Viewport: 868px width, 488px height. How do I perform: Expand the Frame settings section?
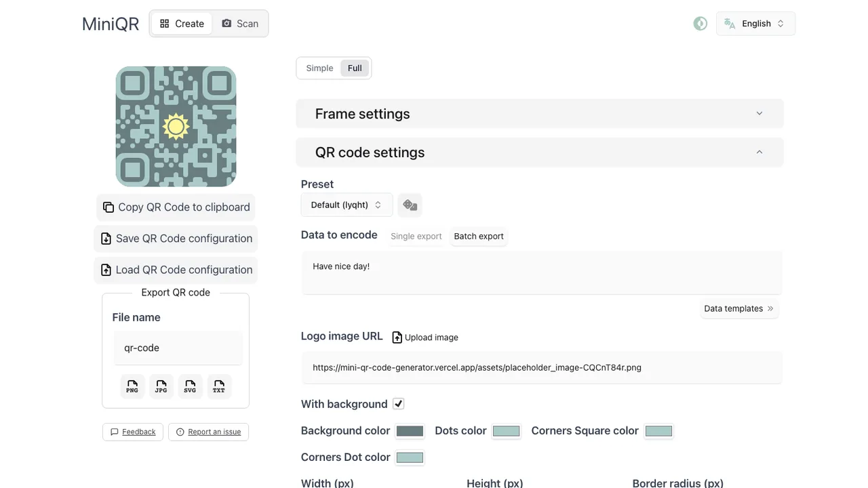tap(540, 114)
